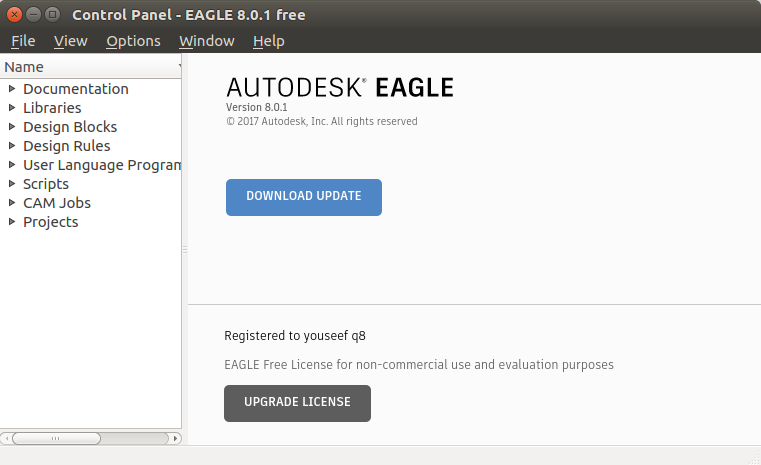Open the Options menu

click(x=133, y=41)
